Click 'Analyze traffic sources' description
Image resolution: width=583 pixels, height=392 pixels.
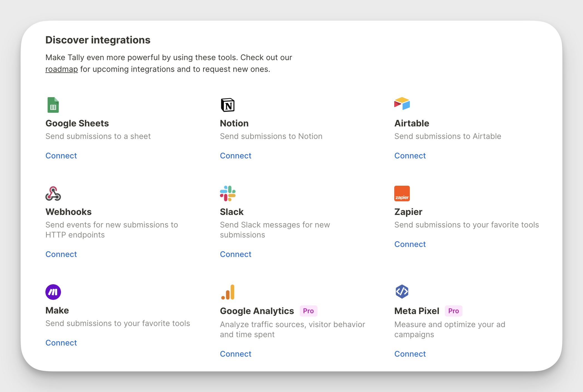point(292,329)
